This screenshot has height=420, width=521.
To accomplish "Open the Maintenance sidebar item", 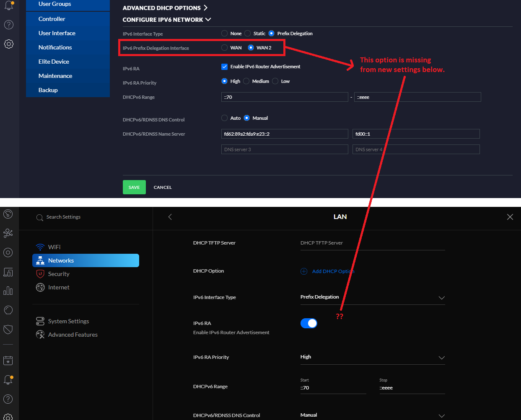I will 55,76.
